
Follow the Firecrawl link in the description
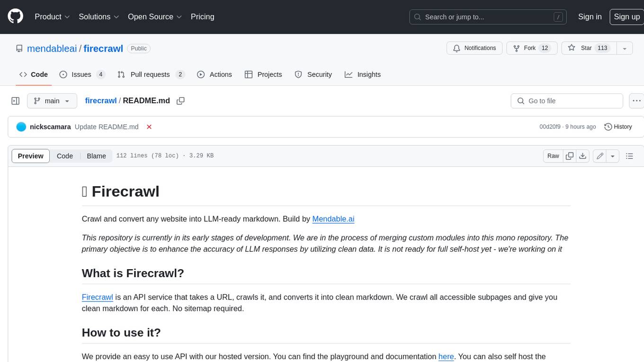97,297
